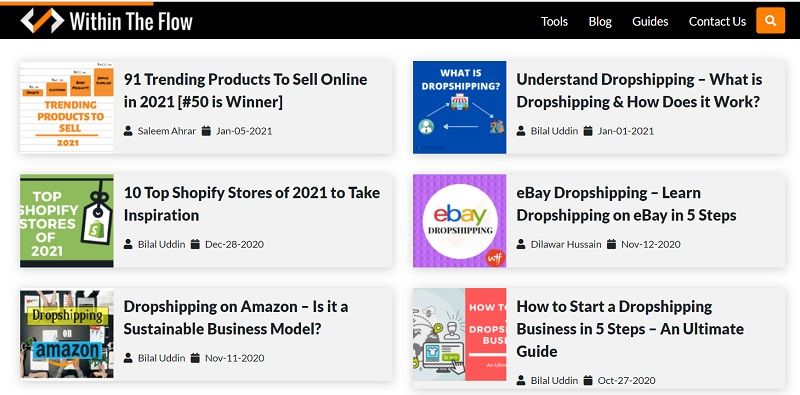Click the calendar icon next to Dec-28-2020
This screenshot has height=395, width=800.
click(195, 244)
